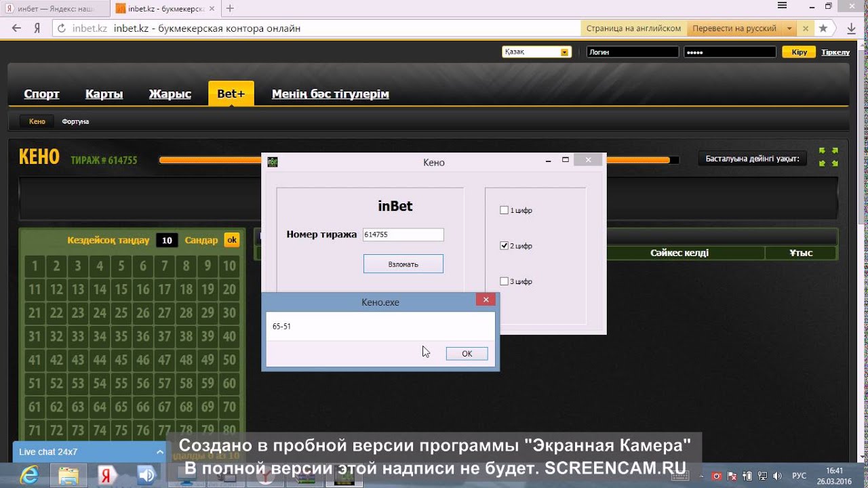This screenshot has width=868, height=488.
Task: Click the Keno fullscreen expand arrows icon
Action: 829,157
